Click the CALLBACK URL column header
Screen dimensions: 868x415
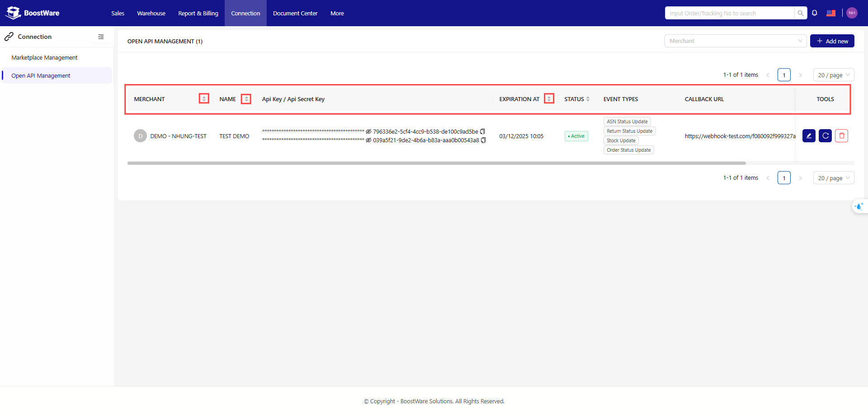pos(704,99)
